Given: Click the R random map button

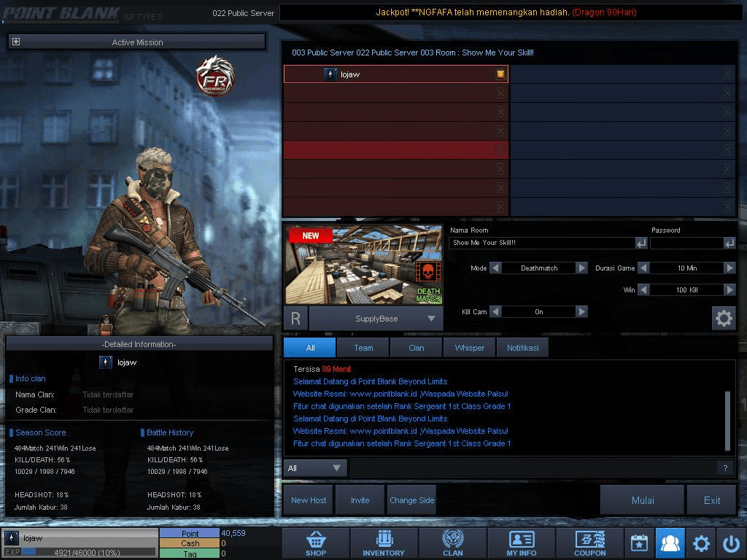Looking at the screenshot, I should [x=296, y=319].
